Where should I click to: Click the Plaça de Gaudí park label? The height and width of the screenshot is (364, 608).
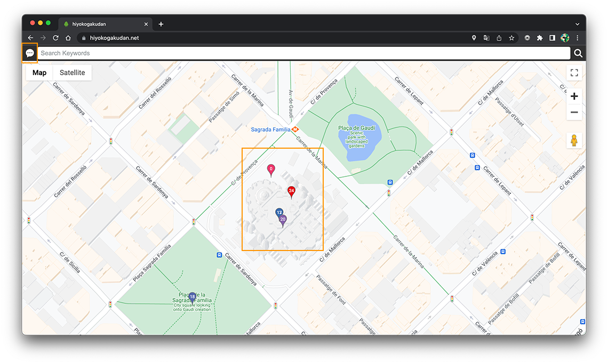pos(357,128)
